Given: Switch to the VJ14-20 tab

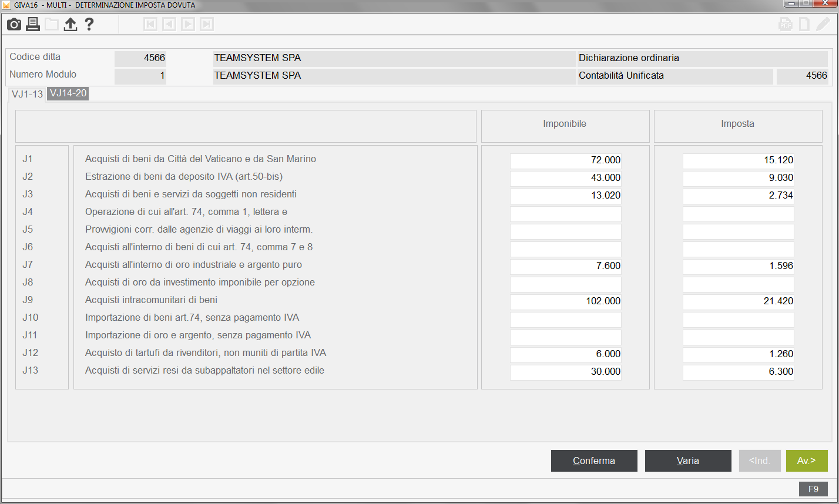Looking at the screenshot, I should 68,93.
